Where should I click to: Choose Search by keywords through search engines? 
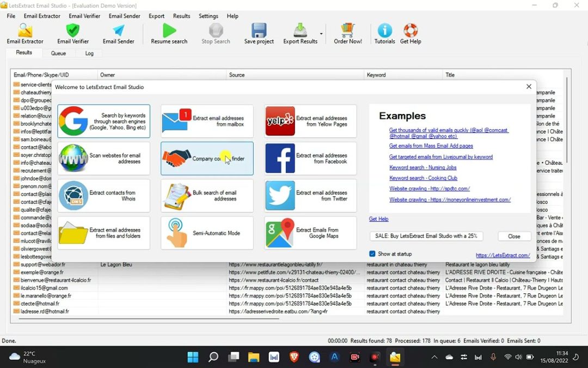[104, 121]
